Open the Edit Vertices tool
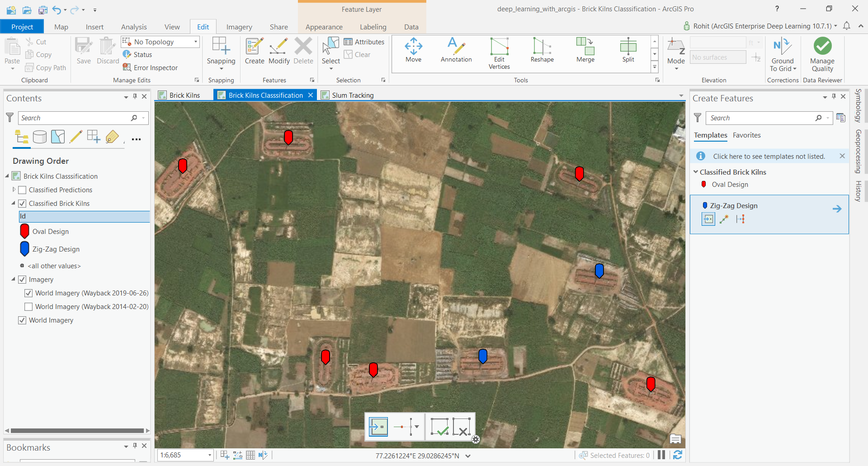This screenshot has width=868, height=466. [x=499, y=53]
